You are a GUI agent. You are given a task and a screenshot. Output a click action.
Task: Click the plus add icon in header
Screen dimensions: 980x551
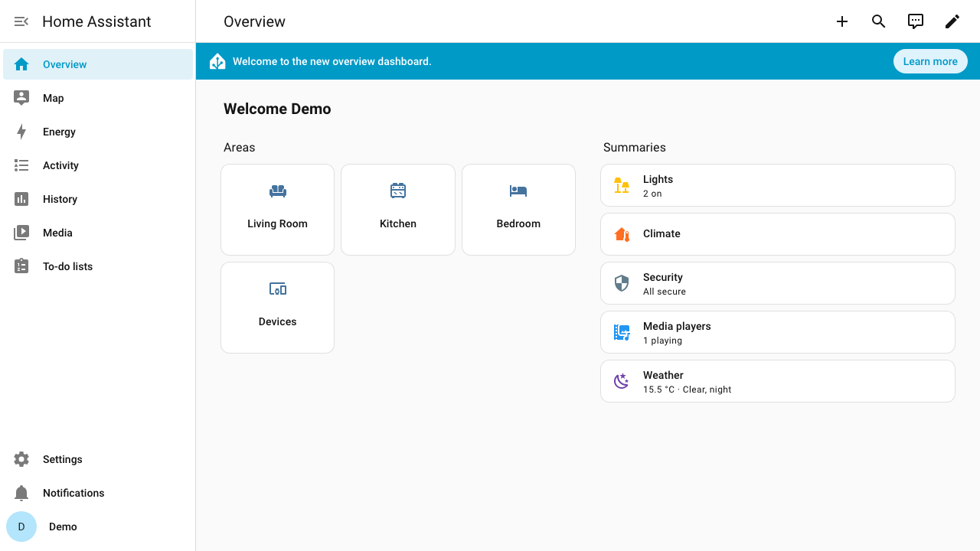pyautogui.click(x=842, y=21)
